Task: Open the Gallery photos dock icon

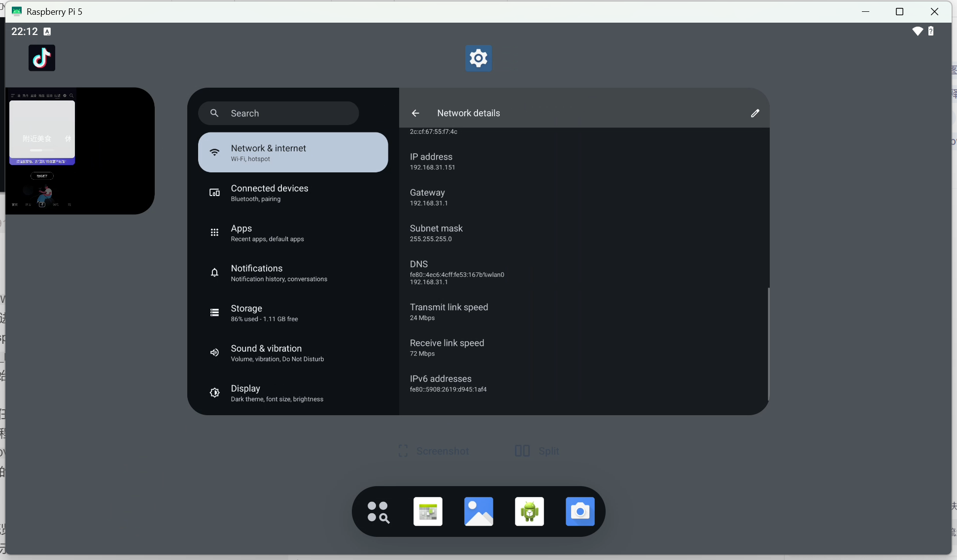Action: click(x=478, y=512)
